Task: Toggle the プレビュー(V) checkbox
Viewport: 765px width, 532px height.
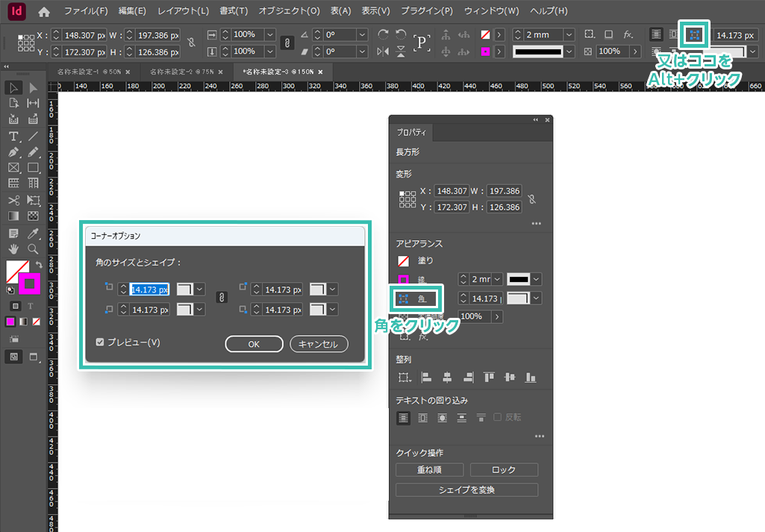Action: (100, 342)
